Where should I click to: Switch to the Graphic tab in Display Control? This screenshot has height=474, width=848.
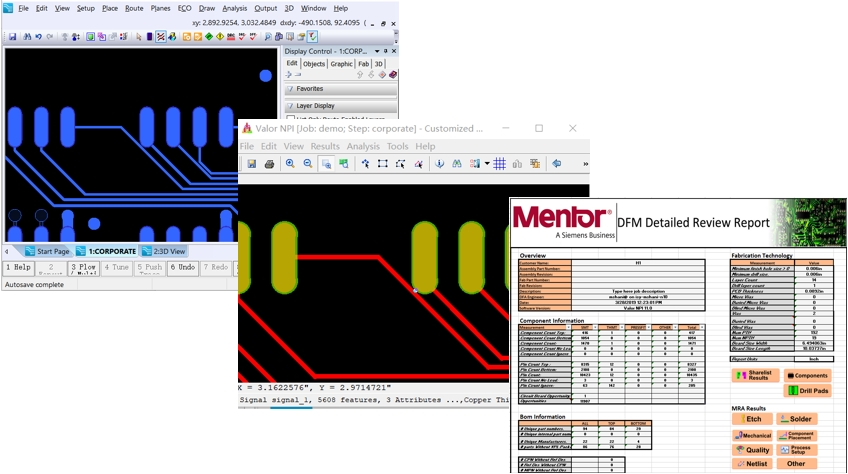tap(341, 64)
